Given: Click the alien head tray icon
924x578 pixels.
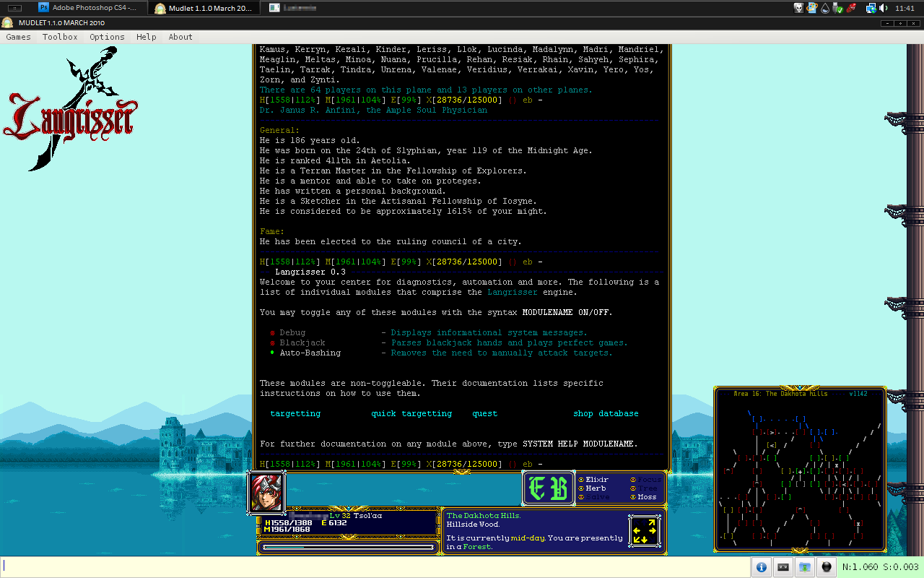Looking at the screenshot, I should click(x=798, y=8).
